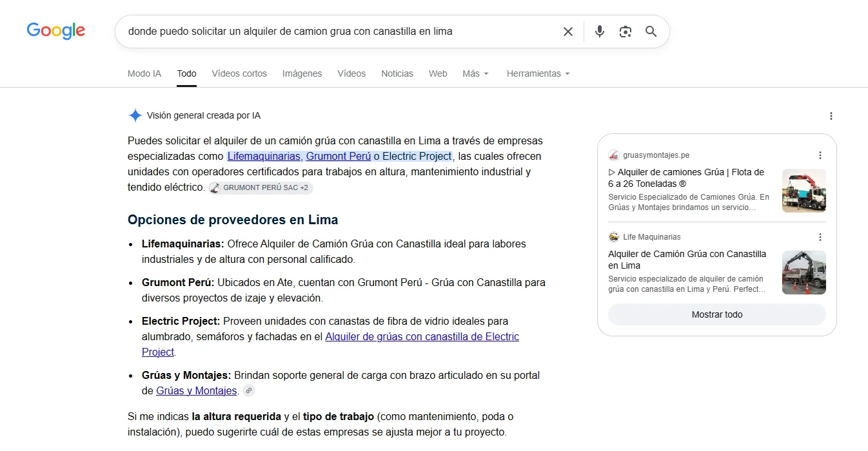Open the Grumont Perú inline link
The image size is (868, 451).
tap(339, 156)
